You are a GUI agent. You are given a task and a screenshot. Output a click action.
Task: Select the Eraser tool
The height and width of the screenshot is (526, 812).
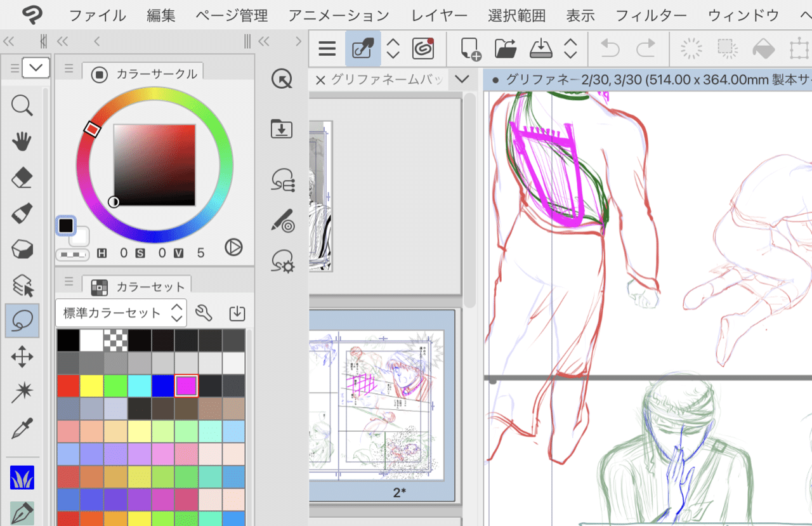22,178
